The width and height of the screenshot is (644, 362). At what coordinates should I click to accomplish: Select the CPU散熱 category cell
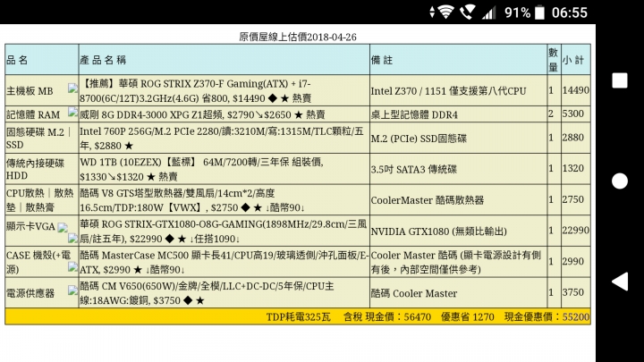[42, 200]
